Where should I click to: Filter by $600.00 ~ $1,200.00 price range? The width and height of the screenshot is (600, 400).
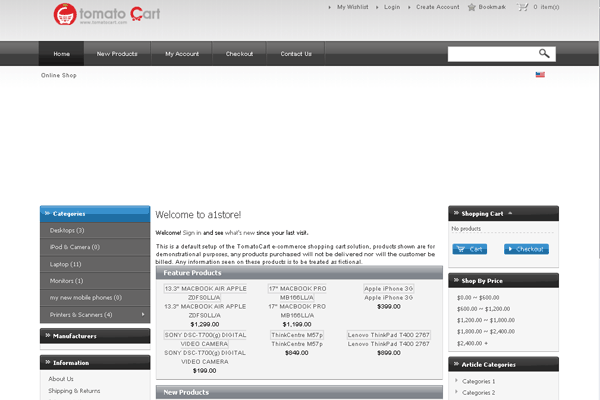tap(483, 309)
